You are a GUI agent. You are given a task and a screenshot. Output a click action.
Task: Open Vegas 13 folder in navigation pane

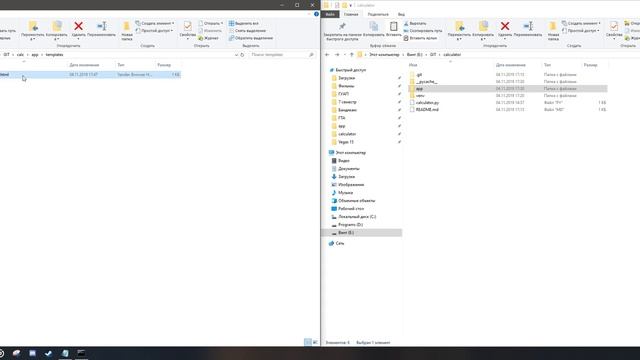346,142
